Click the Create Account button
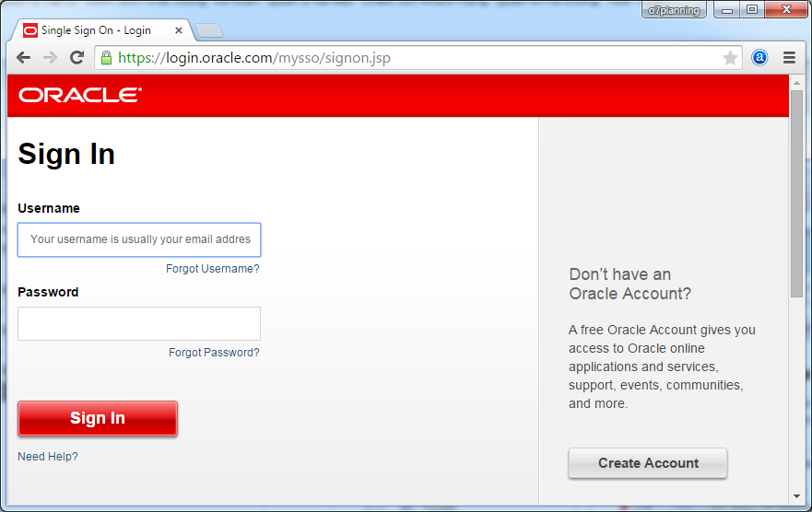Image resolution: width=812 pixels, height=512 pixels. point(648,463)
